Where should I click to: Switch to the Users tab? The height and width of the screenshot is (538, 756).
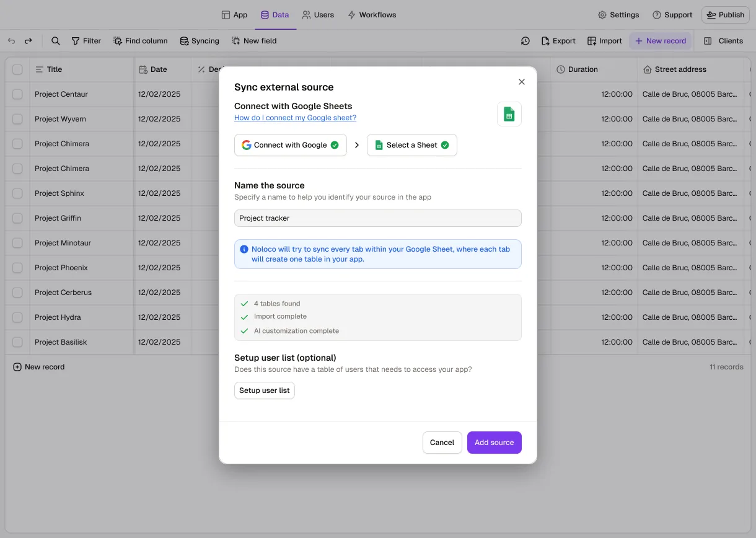[318, 15]
